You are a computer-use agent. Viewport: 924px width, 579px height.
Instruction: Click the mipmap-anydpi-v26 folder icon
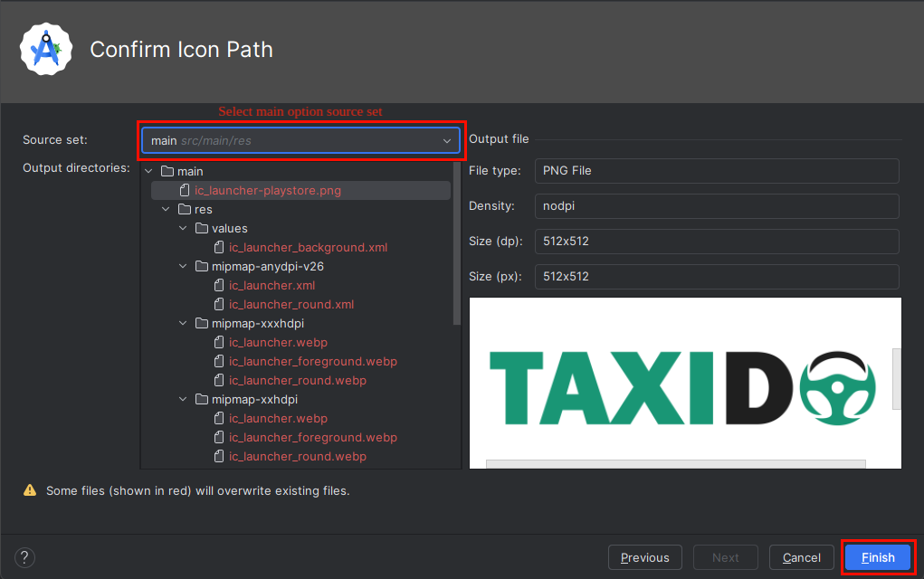(x=202, y=267)
